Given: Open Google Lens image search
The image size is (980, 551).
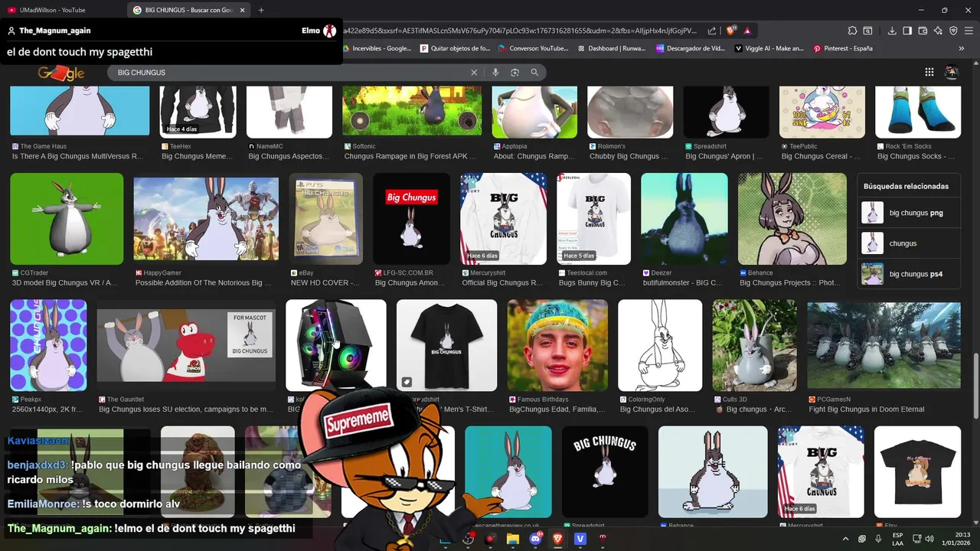Looking at the screenshot, I should 515,73.
